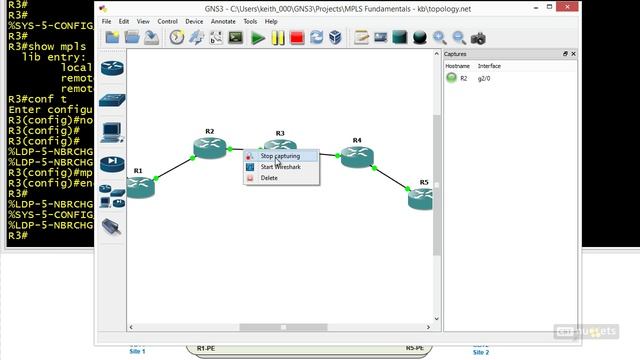Select the add a link cable icon
Image resolution: width=640 pixels, height=360 pixels.
[x=111, y=227]
